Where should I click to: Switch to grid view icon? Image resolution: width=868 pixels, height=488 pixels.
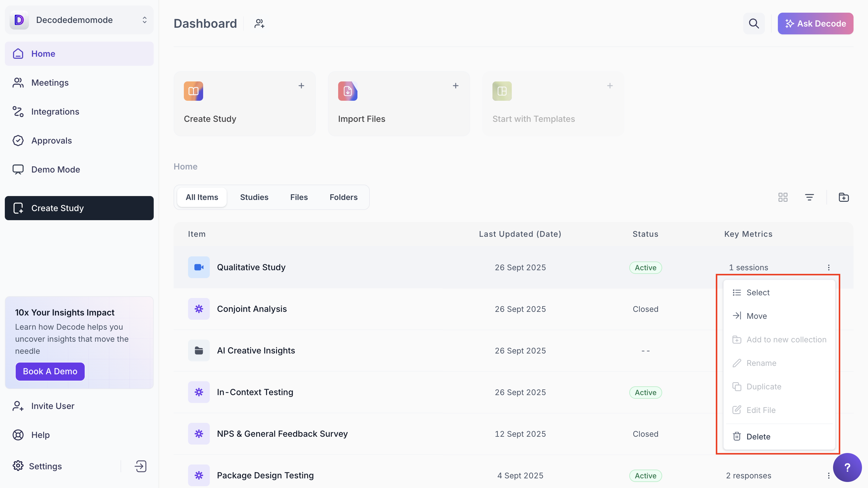tap(783, 197)
